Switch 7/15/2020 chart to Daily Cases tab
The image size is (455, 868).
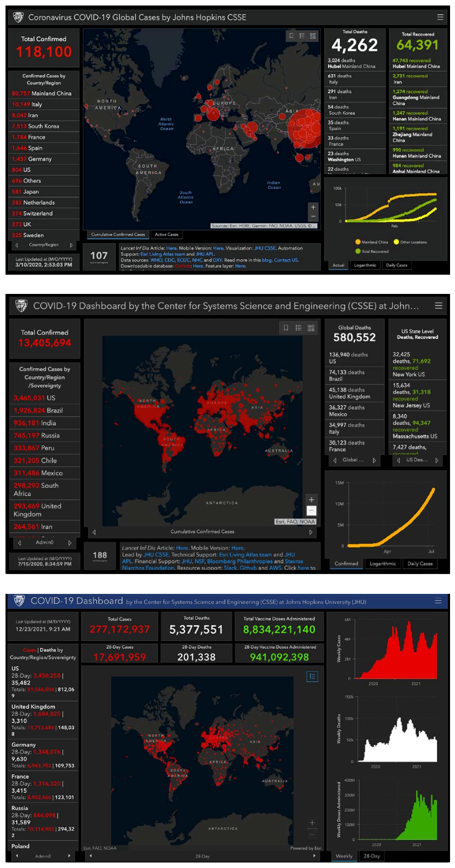(420, 564)
